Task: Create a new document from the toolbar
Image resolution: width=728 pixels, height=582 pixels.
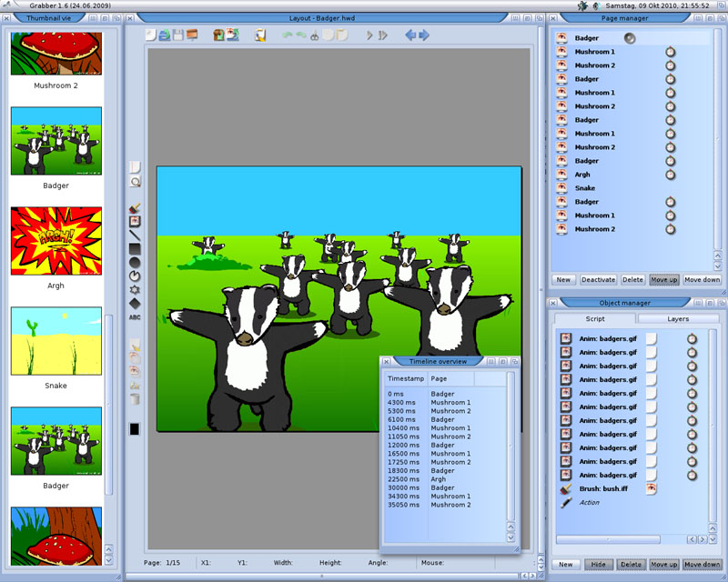Action: click(x=150, y=35)
